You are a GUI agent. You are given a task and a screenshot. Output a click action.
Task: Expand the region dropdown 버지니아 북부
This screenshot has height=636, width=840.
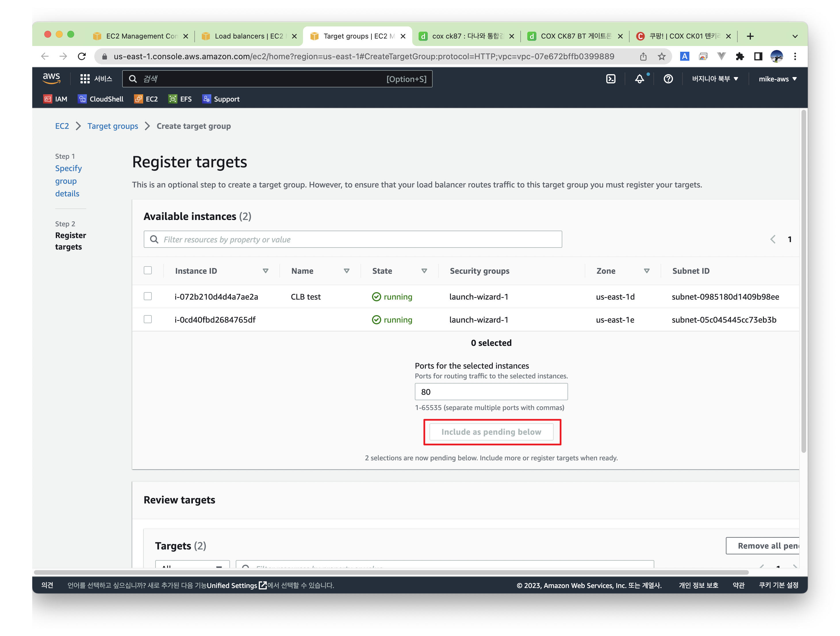pyautogui.click(x=715, y=78)
